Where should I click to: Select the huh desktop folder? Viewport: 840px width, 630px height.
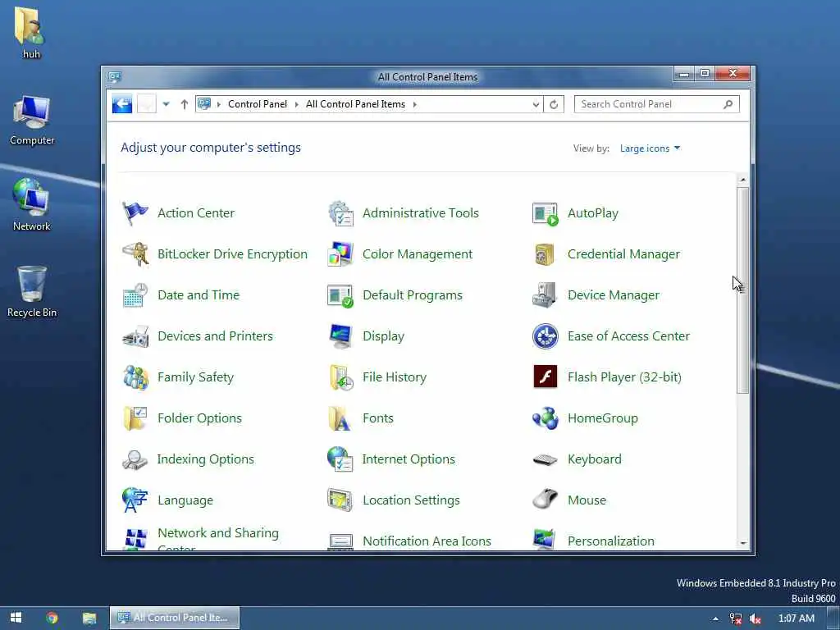coord(31,32)
